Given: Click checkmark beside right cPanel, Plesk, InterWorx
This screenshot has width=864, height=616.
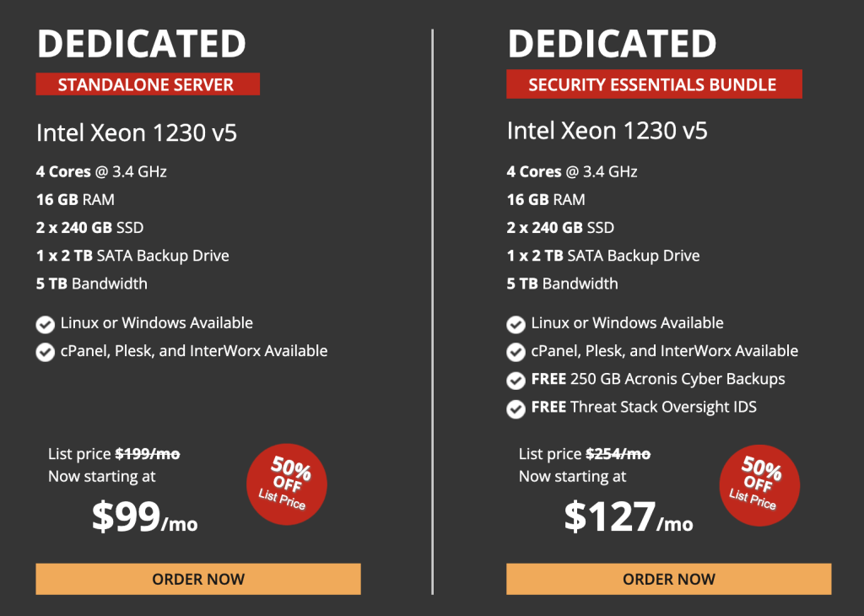Looking at the screenshot, I should click(x=516, y=352).
